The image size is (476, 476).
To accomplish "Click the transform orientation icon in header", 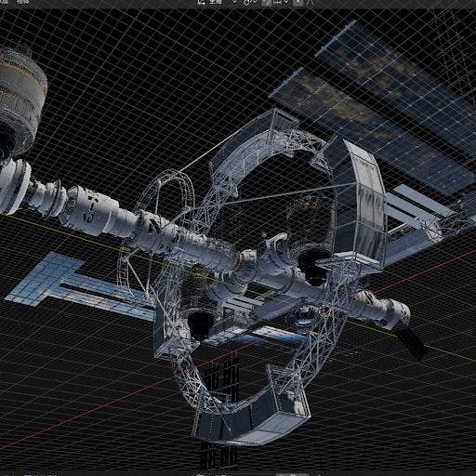I will click(x=201, y=2).
